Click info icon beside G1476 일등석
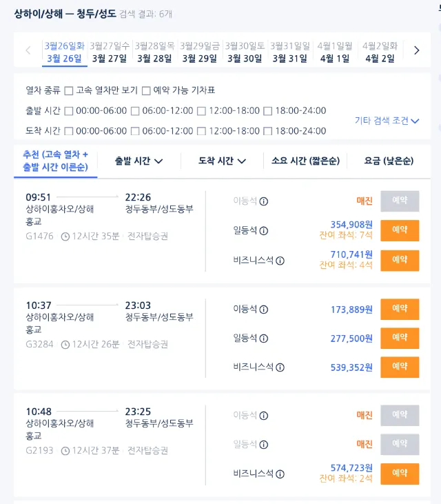 [264, 231]
